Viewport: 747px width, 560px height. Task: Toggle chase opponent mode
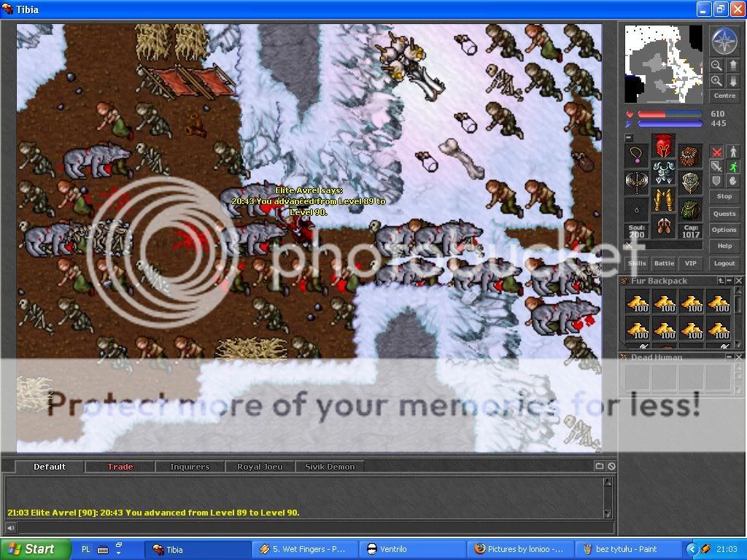[x=732, y=166]
